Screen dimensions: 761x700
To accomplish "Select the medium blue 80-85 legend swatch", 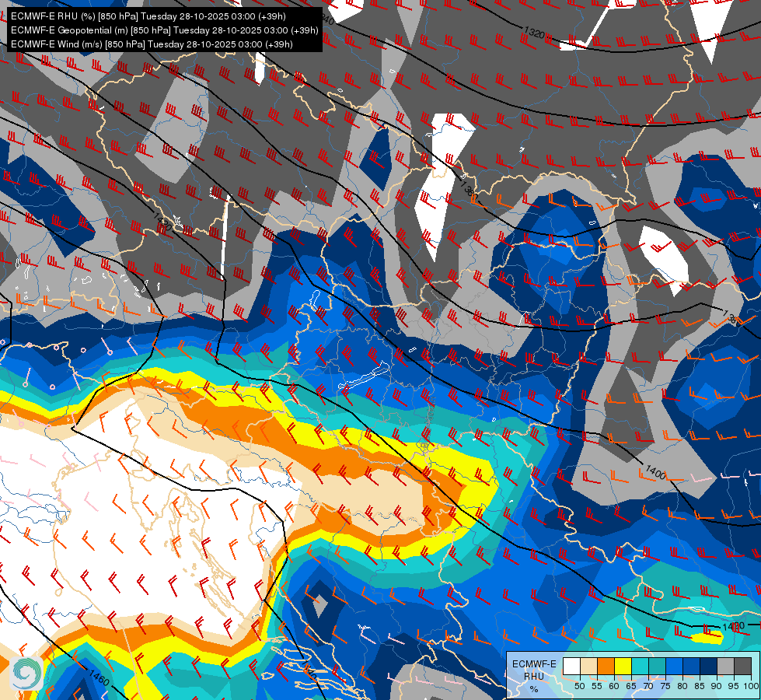I will click(x=692, y=666).
